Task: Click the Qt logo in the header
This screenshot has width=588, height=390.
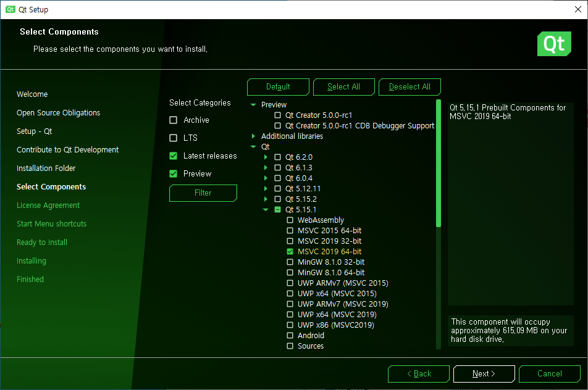Action: (554, 44)
